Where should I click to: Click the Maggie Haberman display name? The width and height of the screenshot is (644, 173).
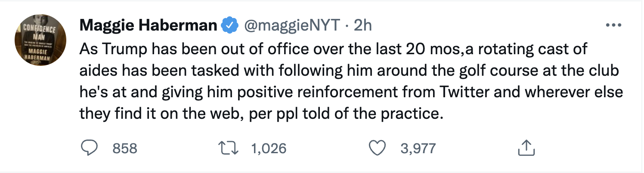coord(149,26)
